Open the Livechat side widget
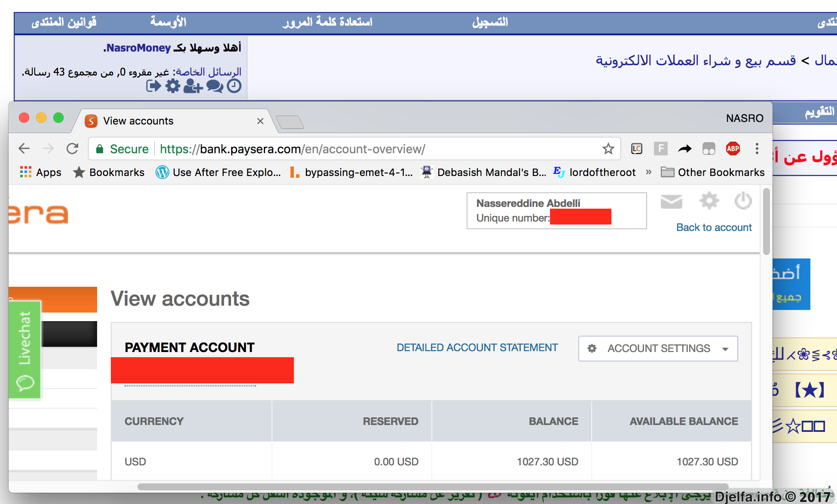 coord(24,350)
